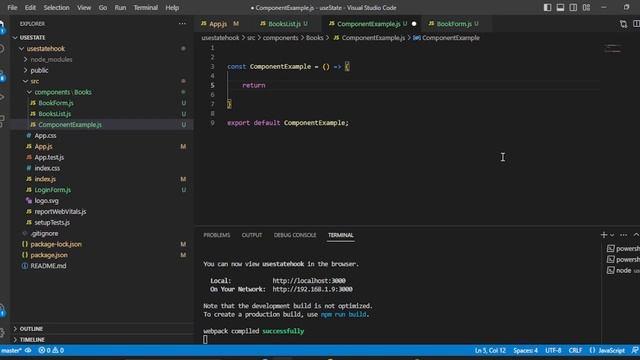640x360 pixels.
Task: Open the Help menu
Action: tap(172, 7)
